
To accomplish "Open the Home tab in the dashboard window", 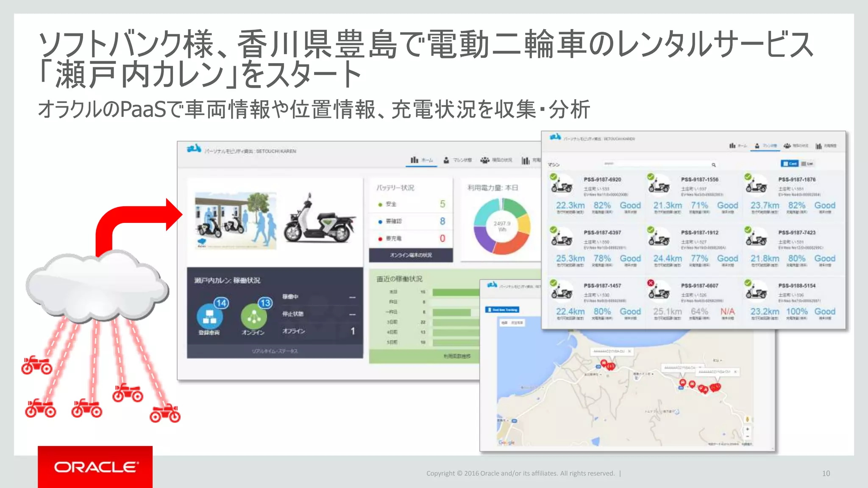I will 422,160.
